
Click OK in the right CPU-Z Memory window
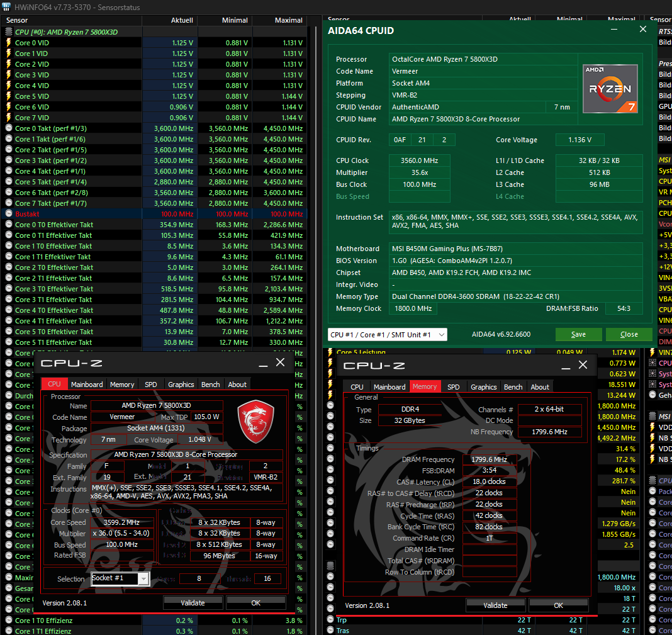(x=559, y=605)
